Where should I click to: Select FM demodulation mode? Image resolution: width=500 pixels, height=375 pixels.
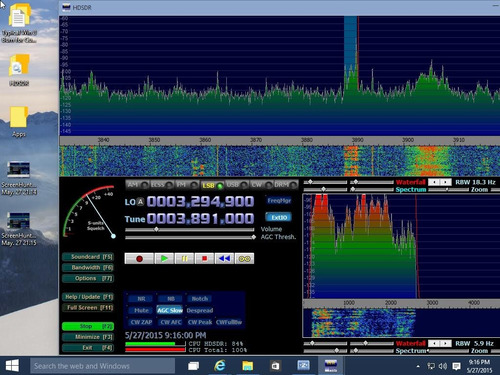pos(187,185)
